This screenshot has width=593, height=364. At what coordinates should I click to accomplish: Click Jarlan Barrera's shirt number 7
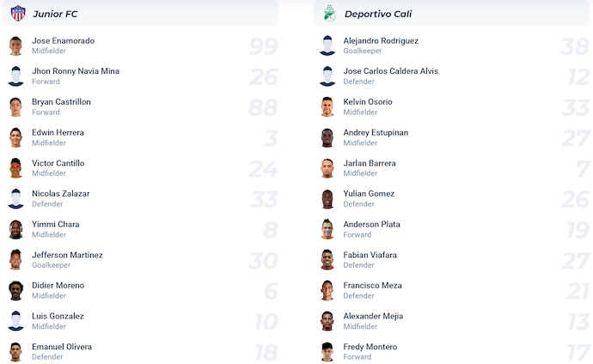(x=580, y=169)
